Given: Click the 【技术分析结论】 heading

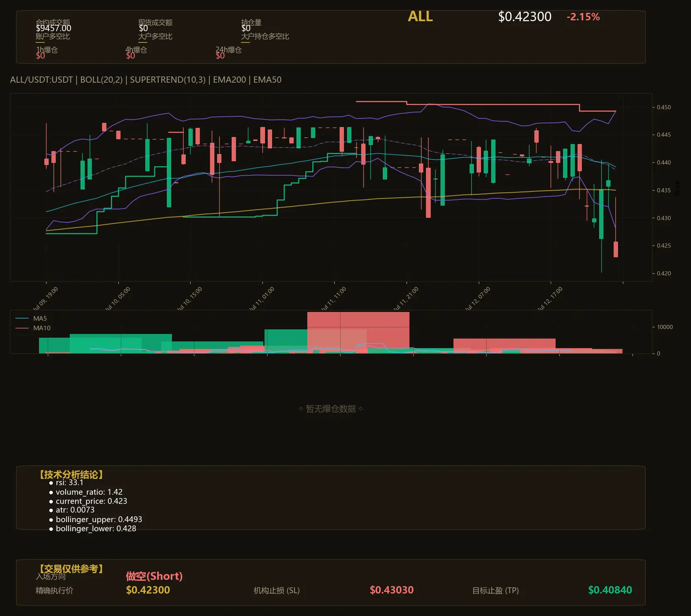Looking at the screenshot, I should pyautogui.click(x=71, y=475).
